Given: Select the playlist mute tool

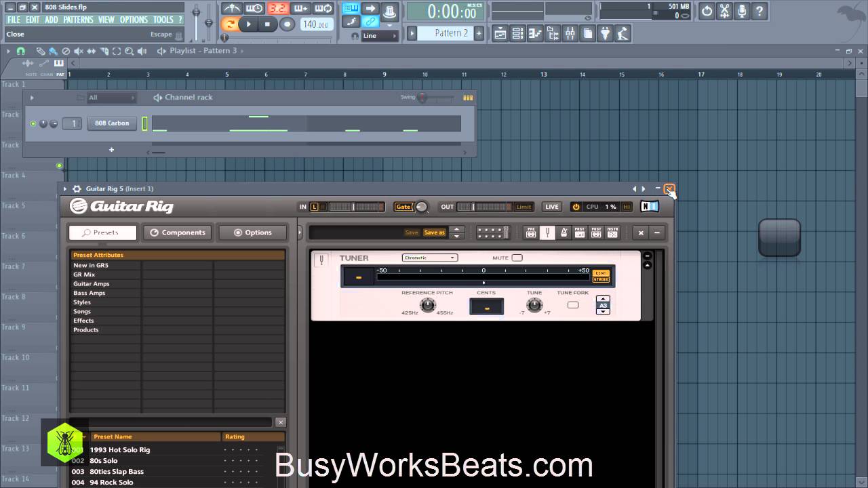Looking at the screenshot, I should click(x=79, y=51).
